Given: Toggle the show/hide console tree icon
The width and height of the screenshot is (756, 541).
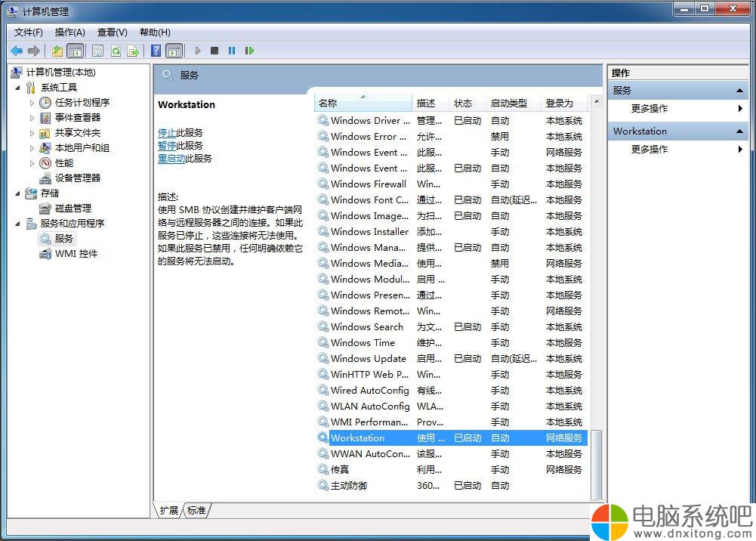Looking at the screenshot, I should [x=76, y=51].
